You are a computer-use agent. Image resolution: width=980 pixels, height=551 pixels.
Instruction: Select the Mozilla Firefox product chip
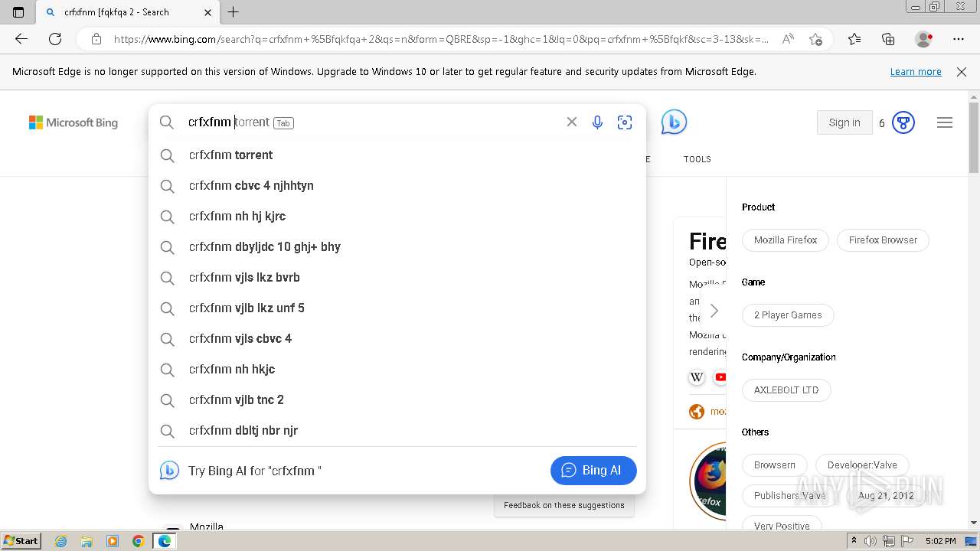[786, 240]
